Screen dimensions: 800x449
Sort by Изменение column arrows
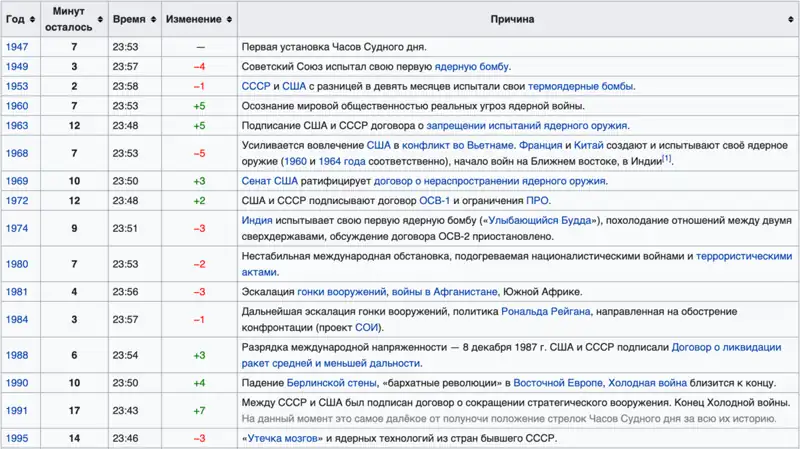tap(229, 19)
